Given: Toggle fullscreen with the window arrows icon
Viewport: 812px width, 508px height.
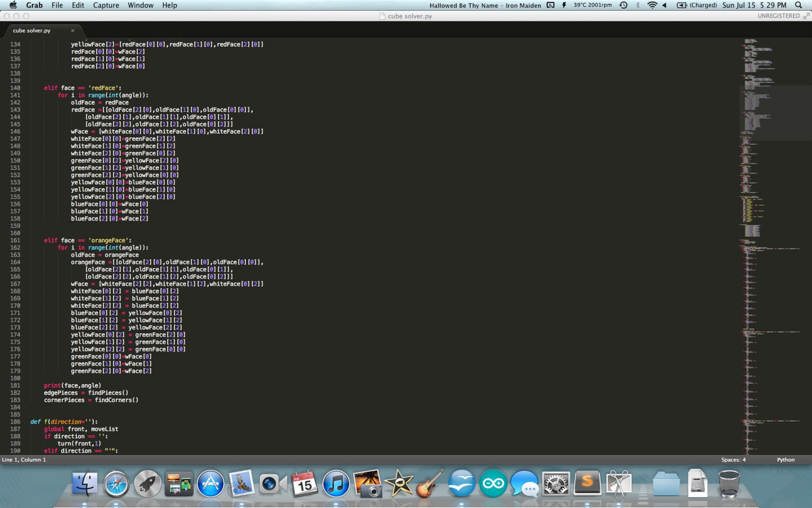Looking at the screenshot, I should tap(806, 16).
